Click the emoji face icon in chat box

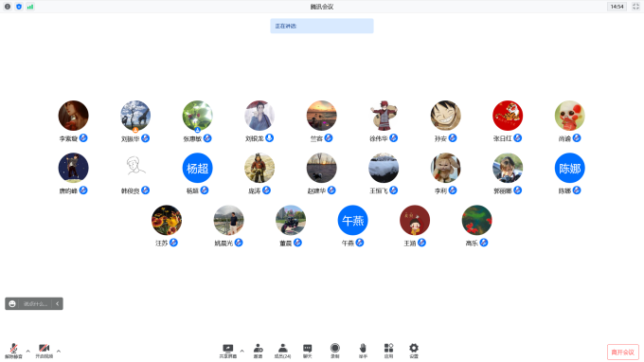(x=12, y=303)
